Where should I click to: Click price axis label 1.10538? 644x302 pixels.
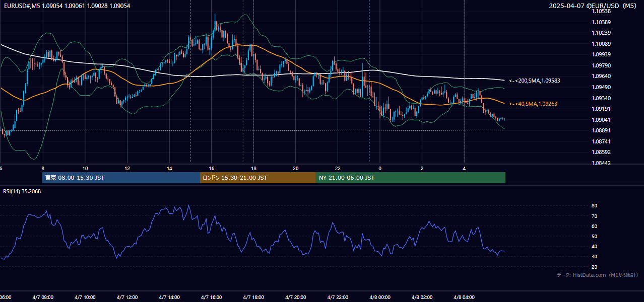(x=601, y=11)
